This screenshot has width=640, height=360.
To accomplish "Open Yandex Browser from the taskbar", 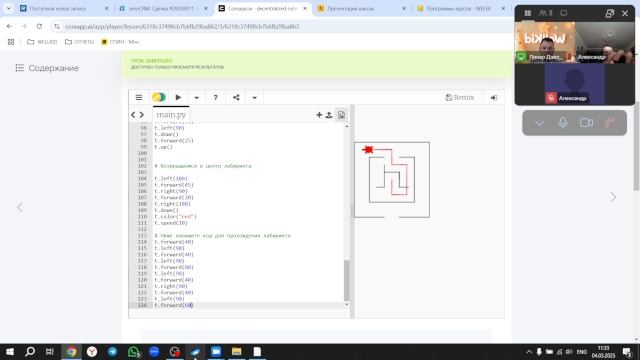I will [x=92, y=352].
